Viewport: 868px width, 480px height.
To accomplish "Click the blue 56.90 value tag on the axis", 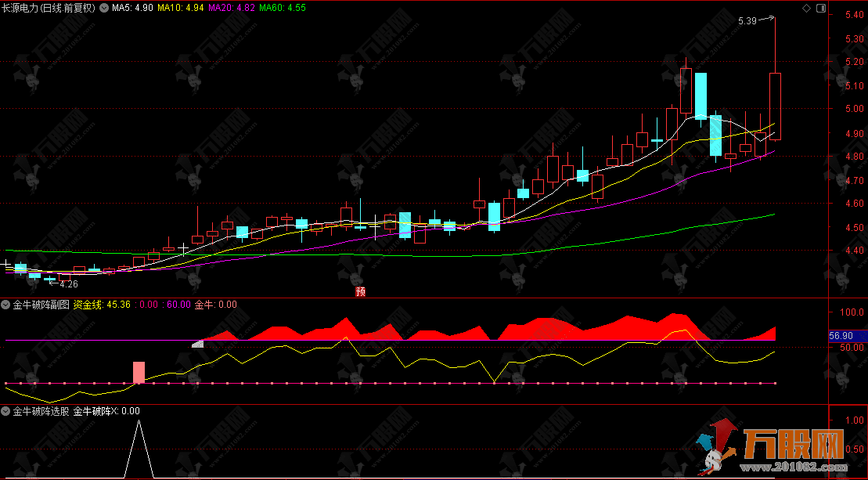I will click(x=845, y=335).
